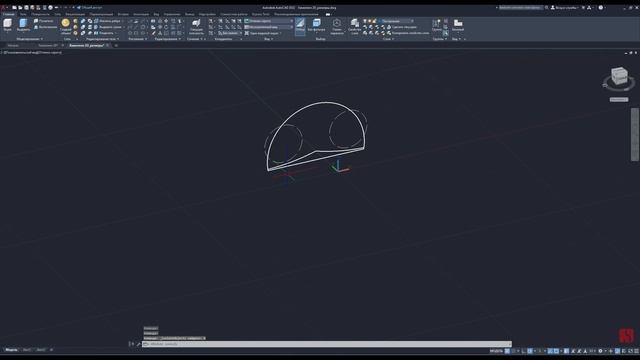
Task: Select the Выдавить (Extrude) tool
Action: coord(23,25)
